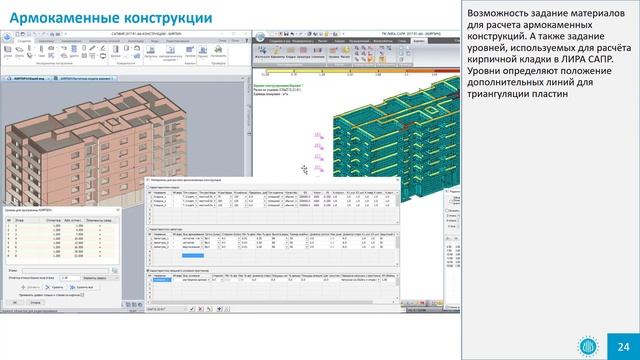Pick the blue staircase tool in SAPFIR ribbon
640x360 pixels.
pos(74,50)
